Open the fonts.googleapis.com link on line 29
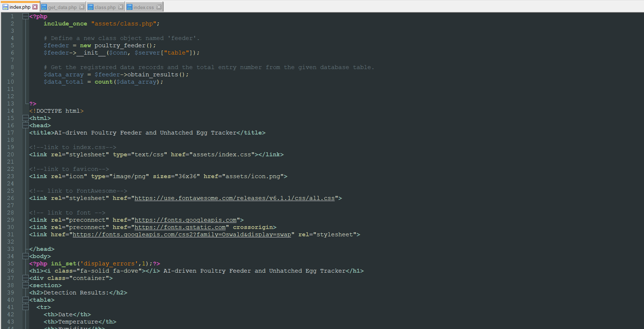 pos(186,220)
